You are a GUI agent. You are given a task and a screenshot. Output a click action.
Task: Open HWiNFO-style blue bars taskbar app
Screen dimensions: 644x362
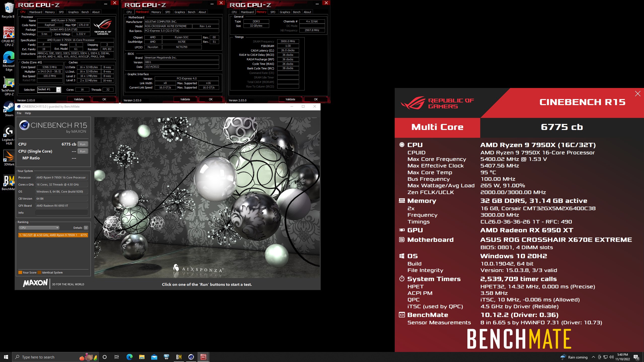pos(166,357)
